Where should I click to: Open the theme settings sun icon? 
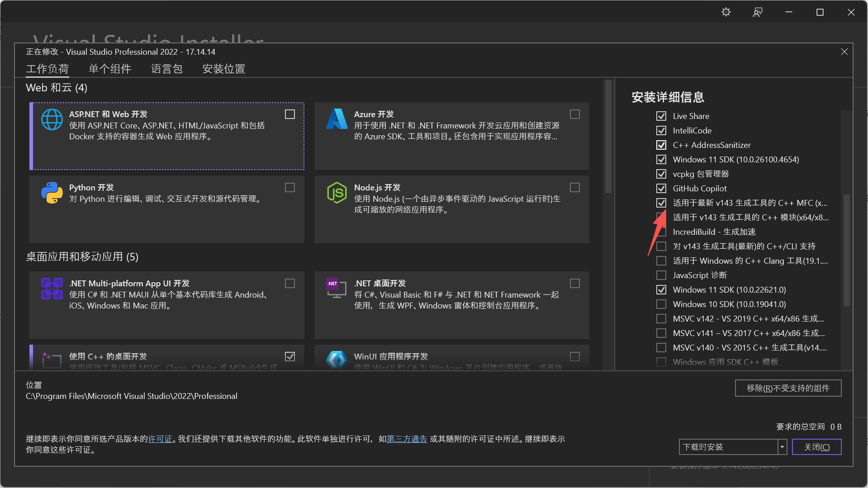point(726,12)
